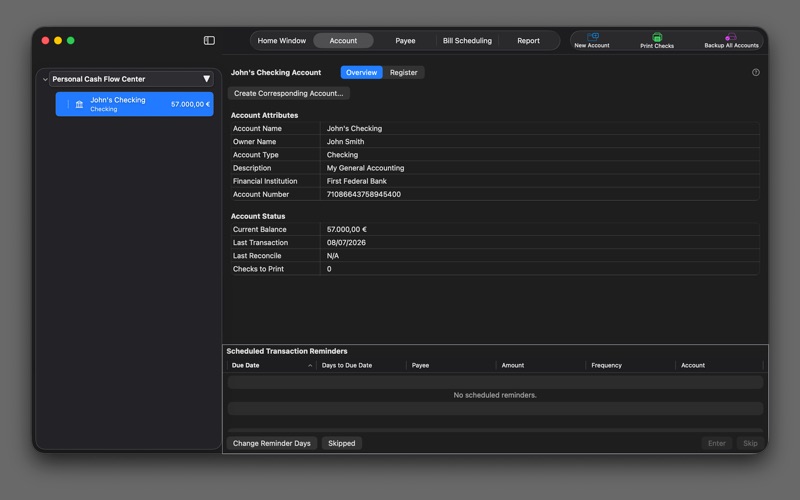
Task: Close the window with the red button
Action: (x=45, y=40)
